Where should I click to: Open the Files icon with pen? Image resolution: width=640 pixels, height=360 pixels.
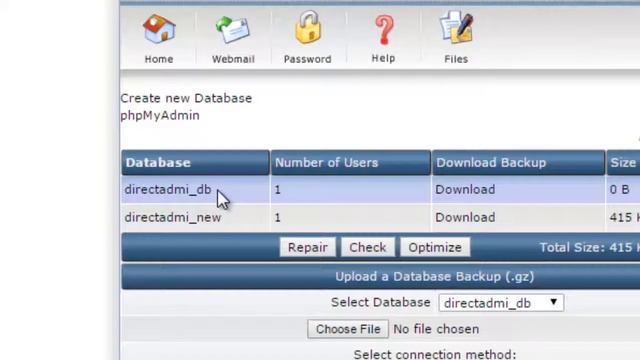click(x=456, y=28)
